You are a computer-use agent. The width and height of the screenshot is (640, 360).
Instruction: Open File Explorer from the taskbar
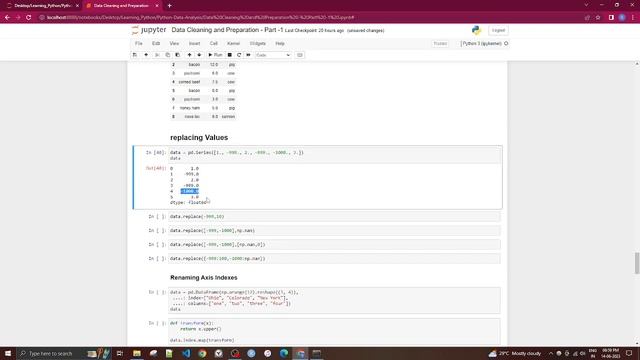tap(137, 353)
